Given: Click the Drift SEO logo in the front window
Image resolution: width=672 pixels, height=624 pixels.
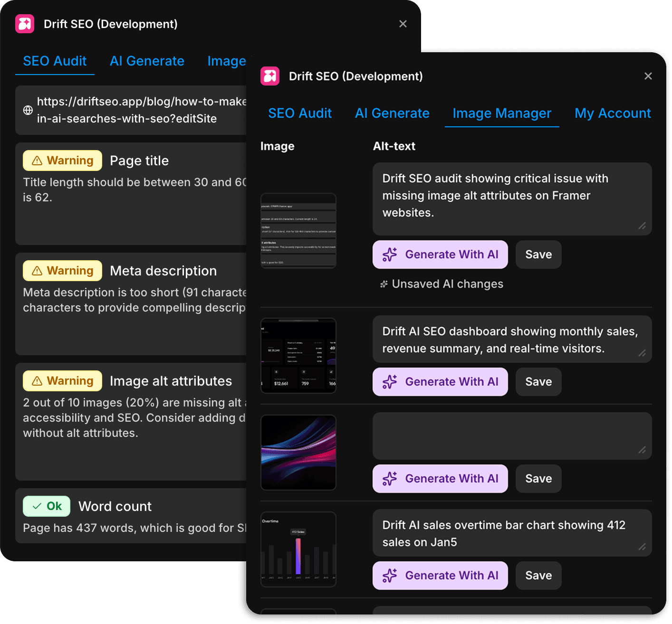Looking at the screenshot, I should (x=270, y=76).
